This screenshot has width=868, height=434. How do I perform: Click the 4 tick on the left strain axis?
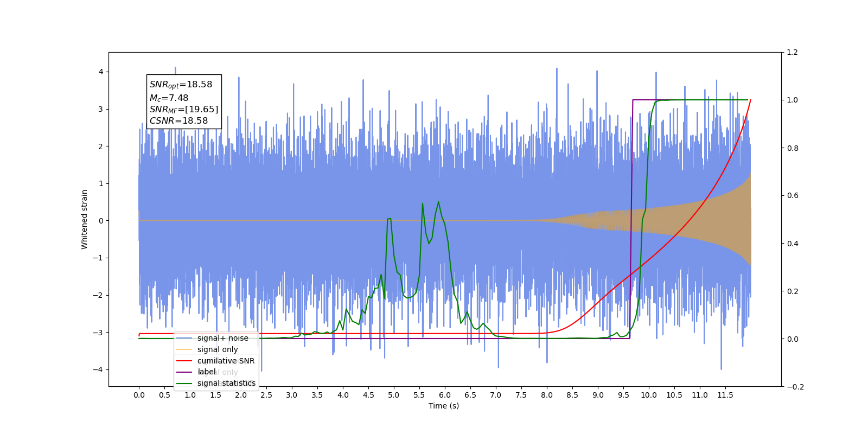[x=101, y=72]
